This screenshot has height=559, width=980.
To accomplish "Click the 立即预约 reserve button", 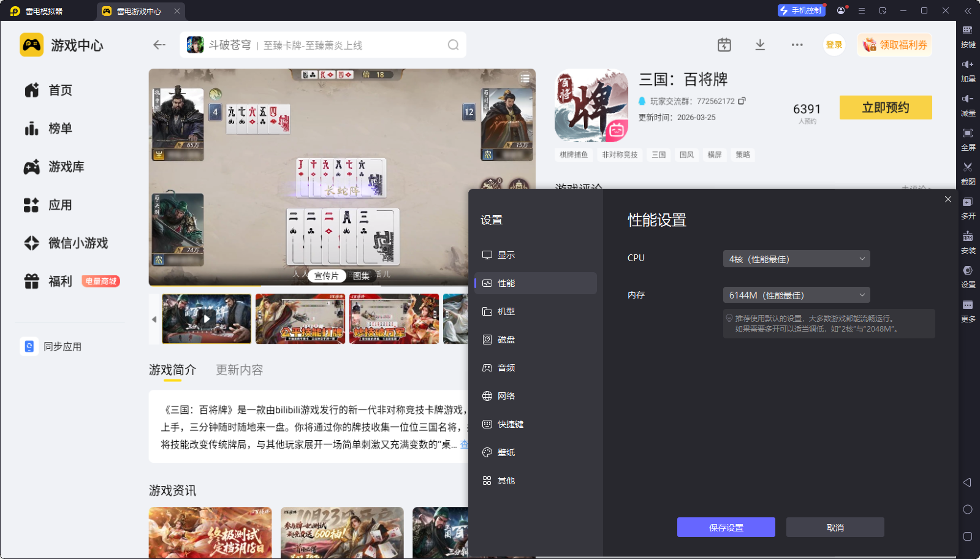I will [x=886, y=107].
